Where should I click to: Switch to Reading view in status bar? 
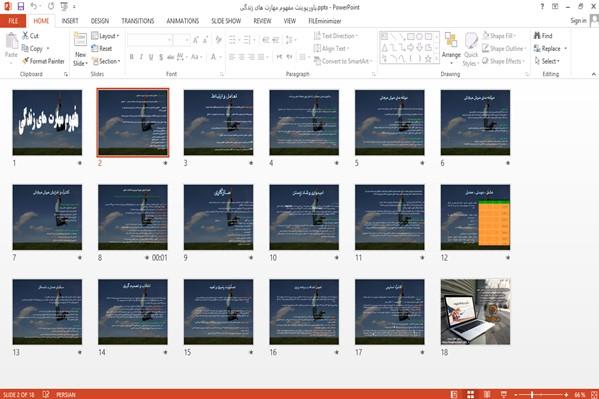pyautogui.click(x=487, y=394)
